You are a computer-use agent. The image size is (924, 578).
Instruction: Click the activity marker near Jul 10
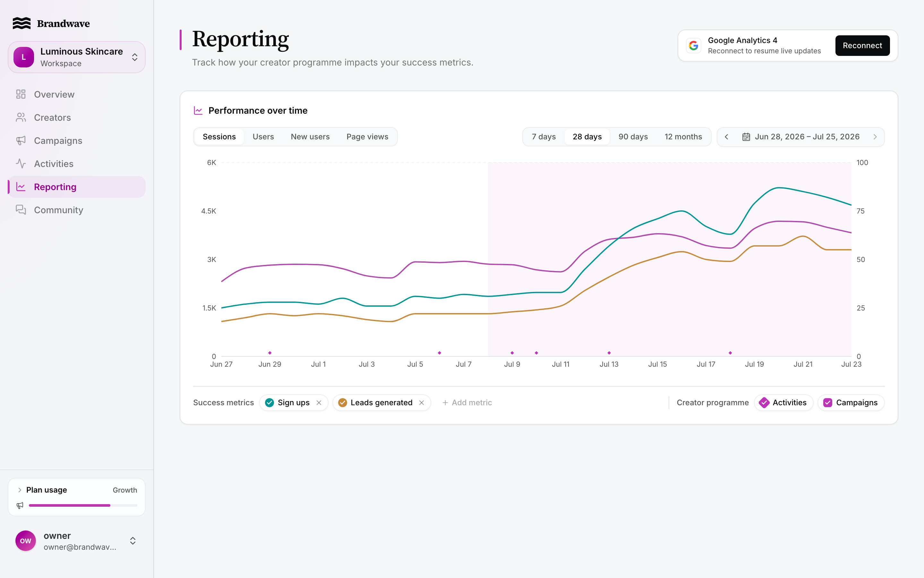pos(536,353)
